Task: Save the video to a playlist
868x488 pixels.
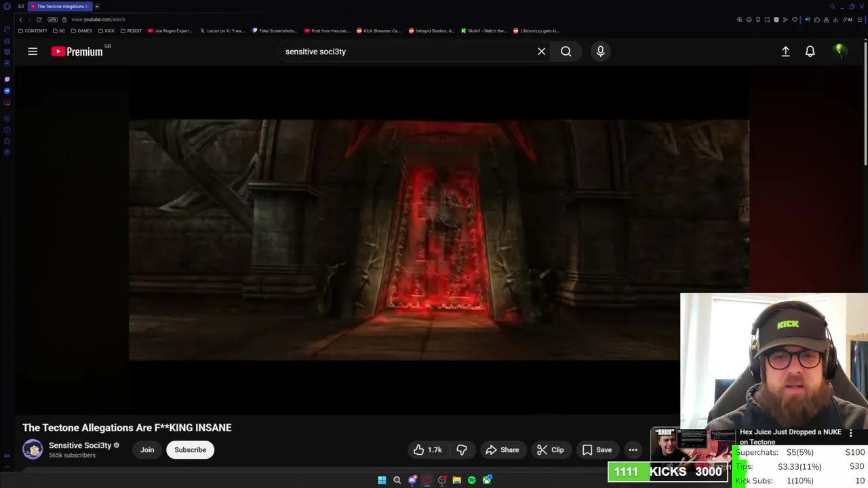Action: click(597, 450)
